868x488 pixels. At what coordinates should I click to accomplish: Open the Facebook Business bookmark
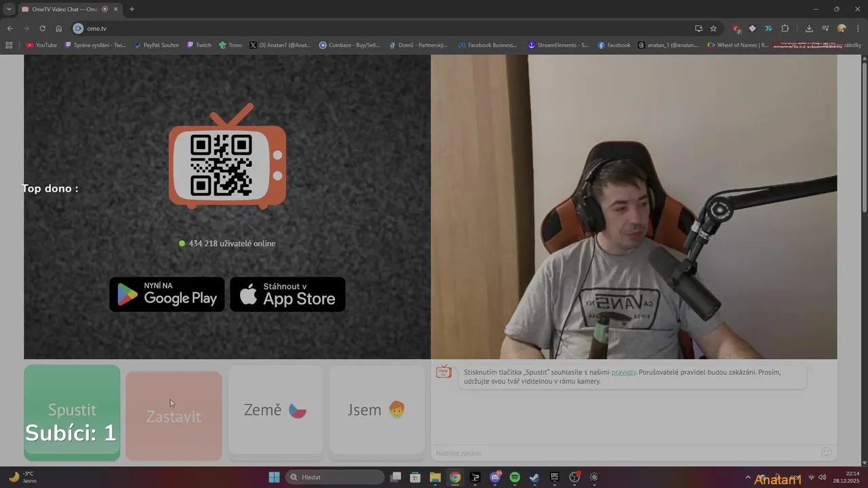click(486, 45)
